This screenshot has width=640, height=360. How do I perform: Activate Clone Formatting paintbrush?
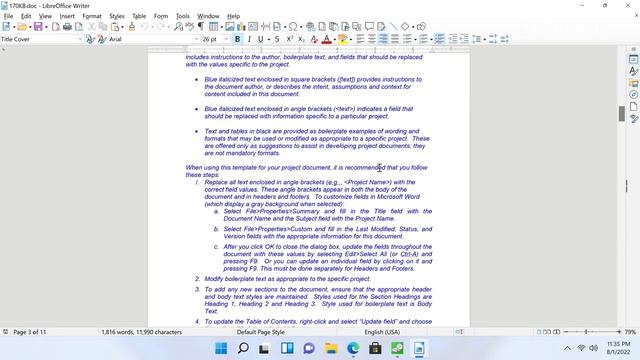[131, 27]
